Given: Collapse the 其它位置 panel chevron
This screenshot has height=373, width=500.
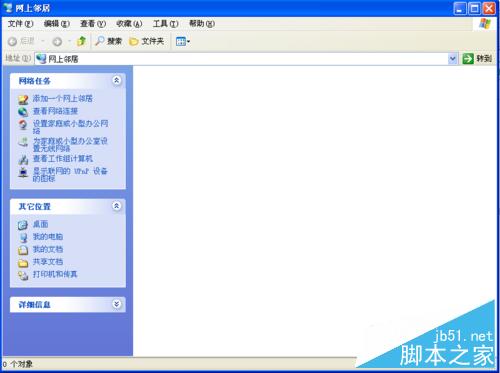Looking at the screenshot, I should (x=116, y=206).
